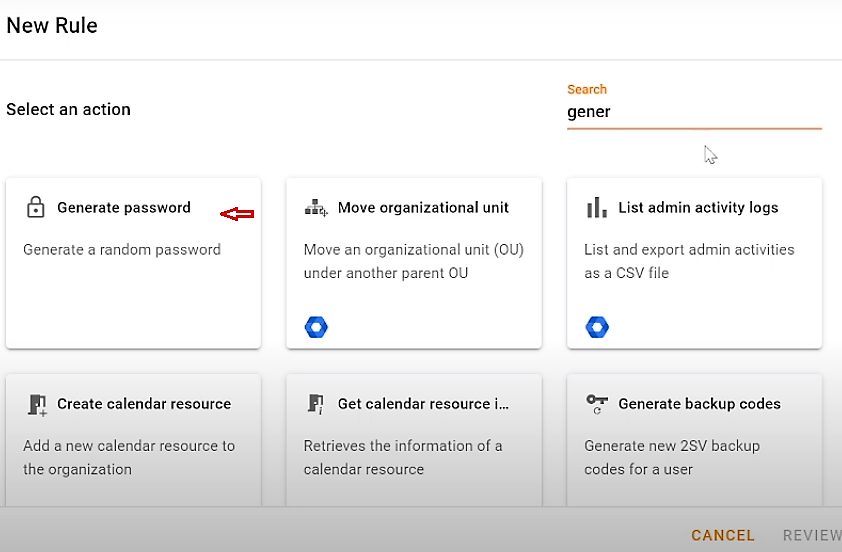842x552 pixels.
Task: Pick the List admin activity logs title
Action: 698,207
